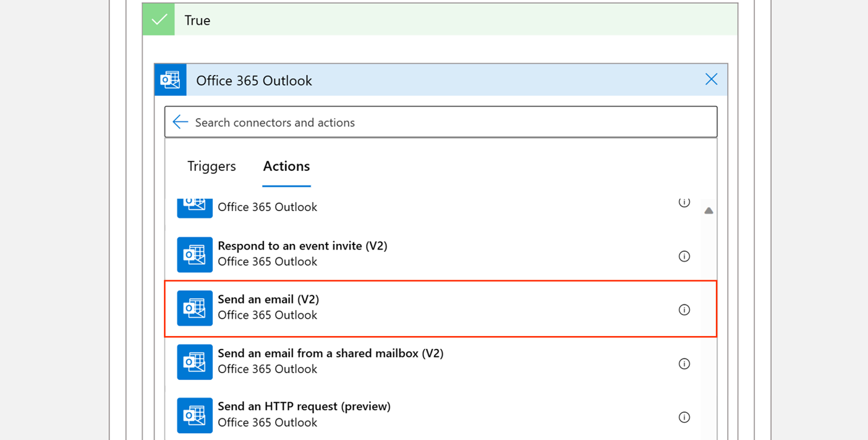868x440 pixels.
Task: Click Outlook icon beside Send an HTTP request
Action: [195, 415]
